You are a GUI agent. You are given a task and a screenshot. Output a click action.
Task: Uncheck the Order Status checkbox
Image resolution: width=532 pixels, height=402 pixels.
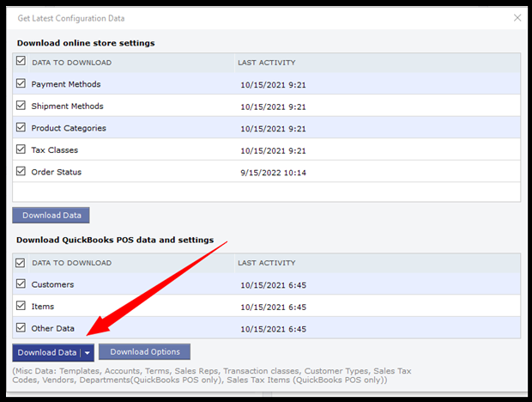coord(21,171)
